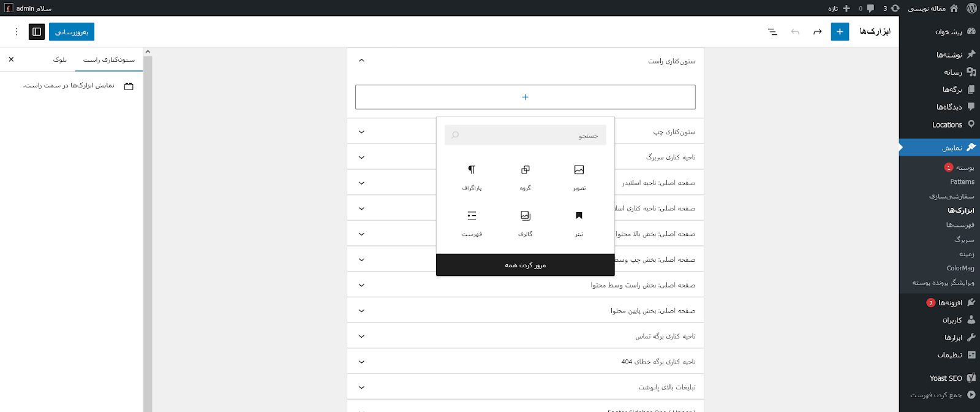Click the admin user avatar
Screen dimensions: 980x412
click(9, 8)
